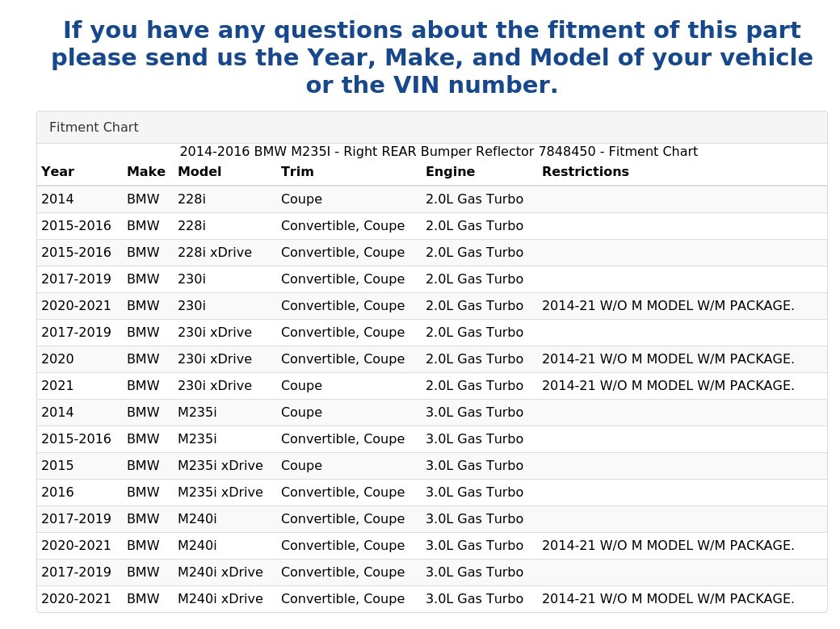Select the 2017-2019 230i row year

point(76,279)
